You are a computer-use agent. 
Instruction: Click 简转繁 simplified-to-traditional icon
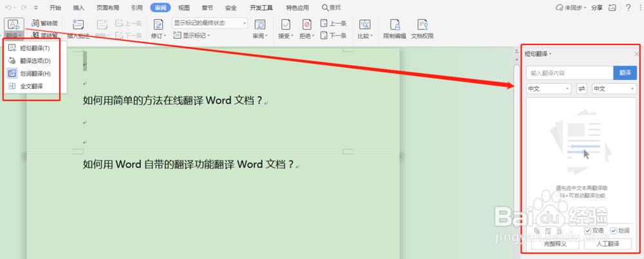(x=35, y=35)
